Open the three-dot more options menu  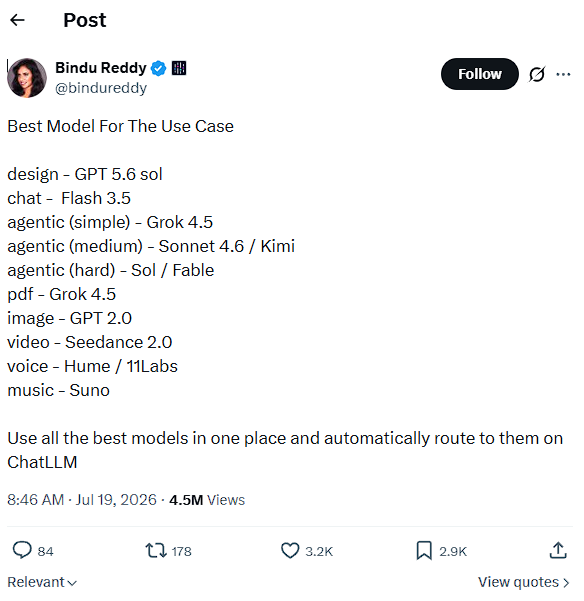(x=563, y=74)
